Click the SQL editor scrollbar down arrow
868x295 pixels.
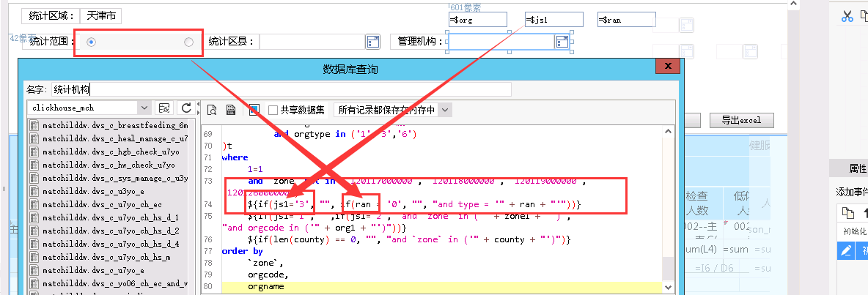tap(668, 287)
